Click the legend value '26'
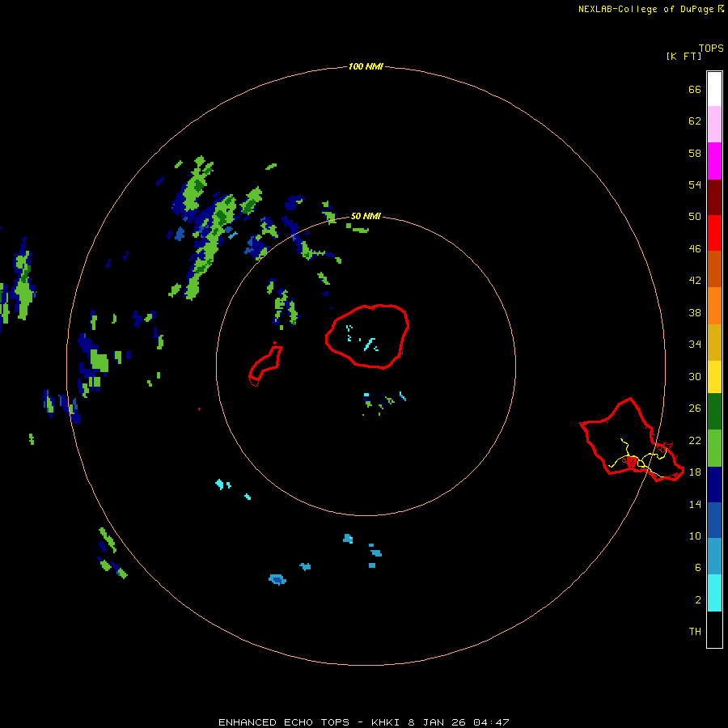This screenshot has width=728, height=728. pos(695,408)
